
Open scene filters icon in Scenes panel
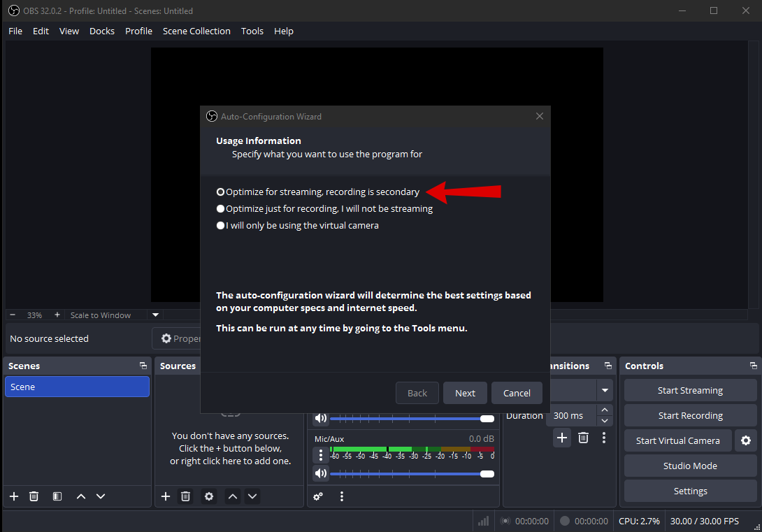point(57,496)
